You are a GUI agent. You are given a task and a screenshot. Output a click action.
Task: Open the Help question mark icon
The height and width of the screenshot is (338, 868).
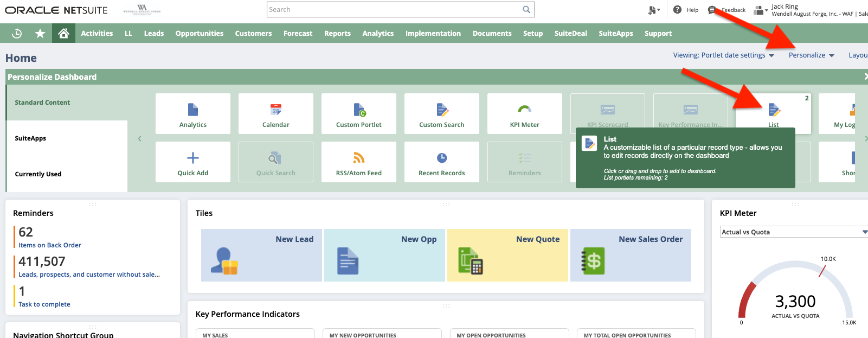coord(677,9)
